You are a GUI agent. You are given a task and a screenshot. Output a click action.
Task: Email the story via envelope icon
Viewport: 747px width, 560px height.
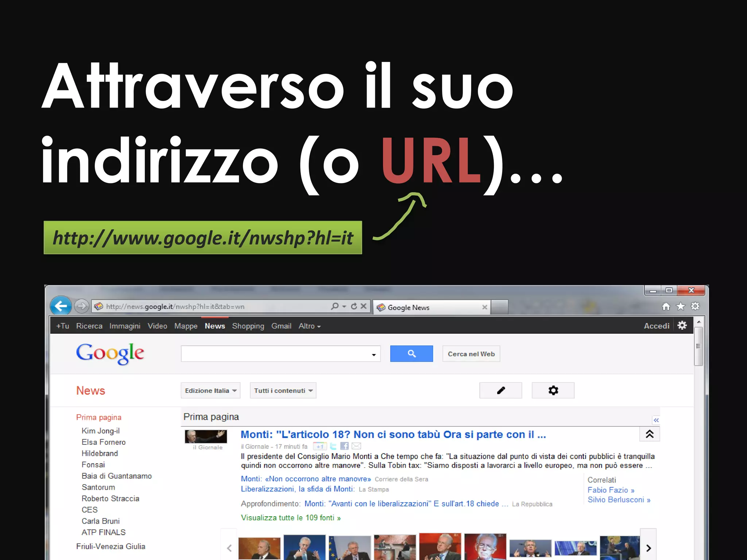(x=356, y=446)
